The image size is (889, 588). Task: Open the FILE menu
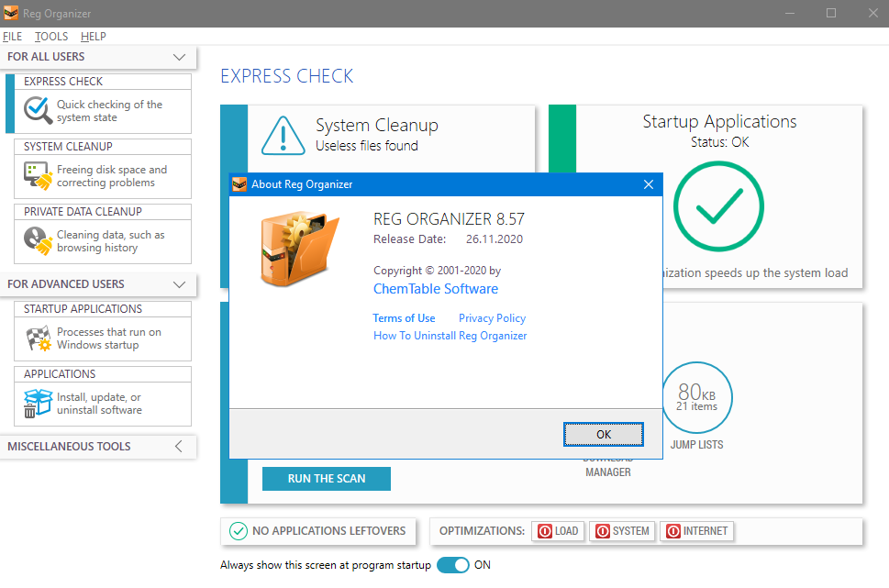click(x=12, y=37)
